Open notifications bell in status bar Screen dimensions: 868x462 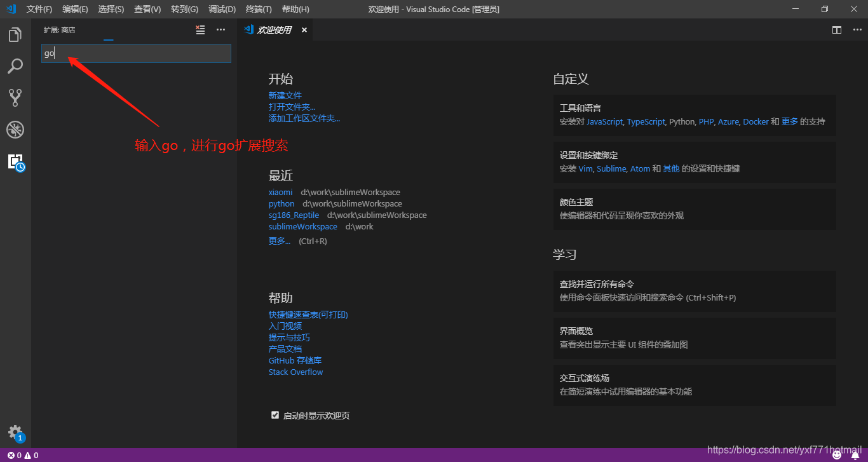[855, 455]
